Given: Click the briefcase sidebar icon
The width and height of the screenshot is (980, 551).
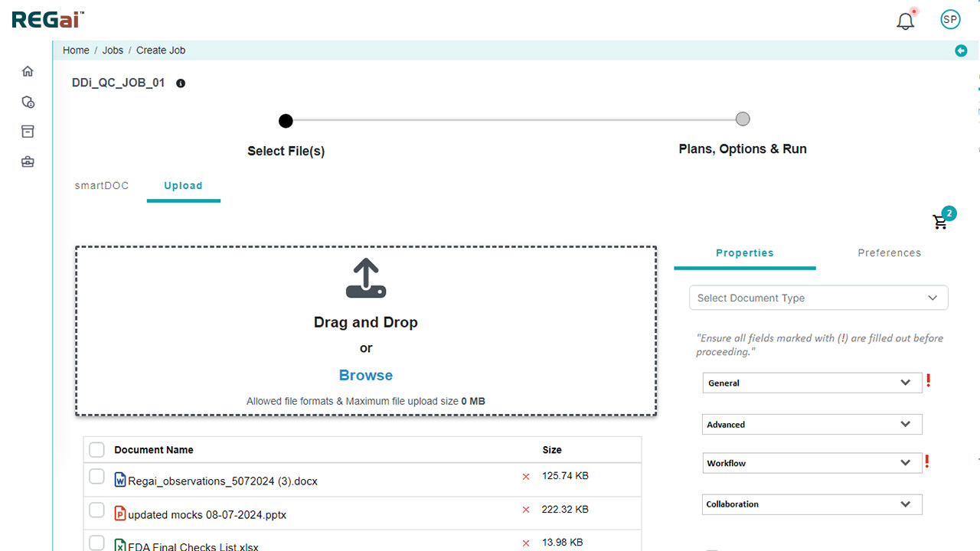Looking at the screenshot, I should tap(28, 161).
